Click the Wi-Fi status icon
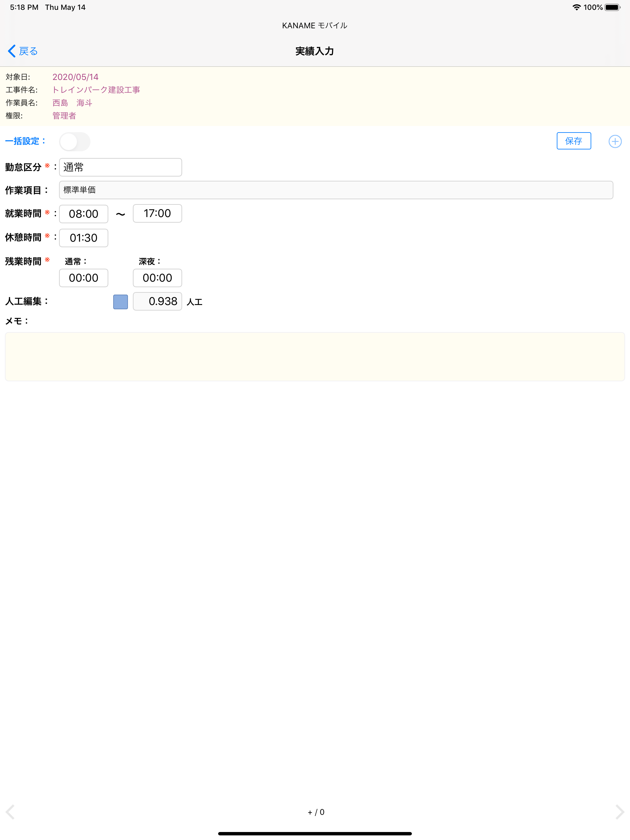 point(576,7)
